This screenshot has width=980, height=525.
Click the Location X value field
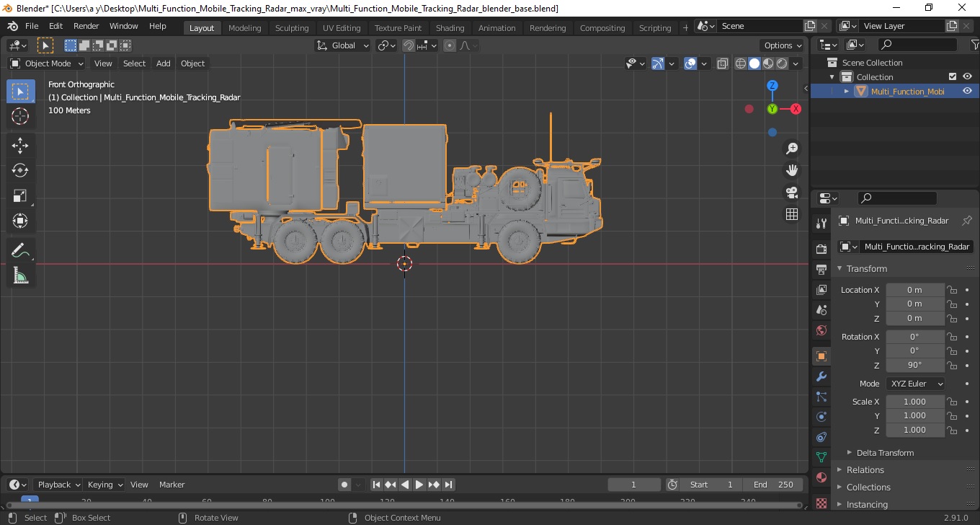tap(915, 290)
